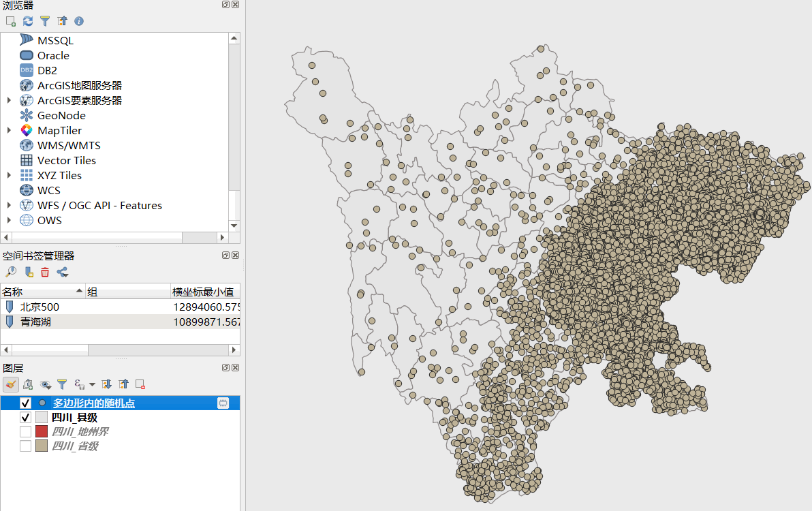812x511 pixels.
Task: Add a new layer group in Layers panel
Action: click(x=27, y=384)
